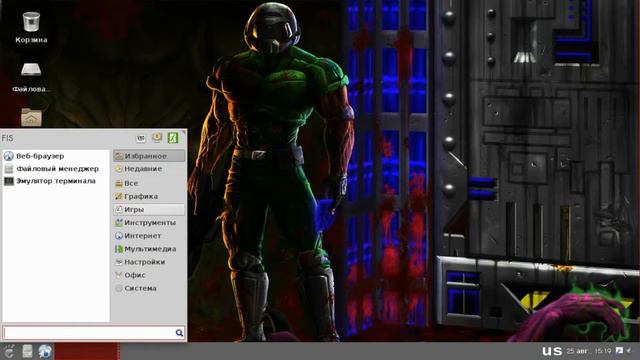Viewport: 640px width, 360px height.
Task: Click the volume speaker tray icon
Action: click(629, 350)
